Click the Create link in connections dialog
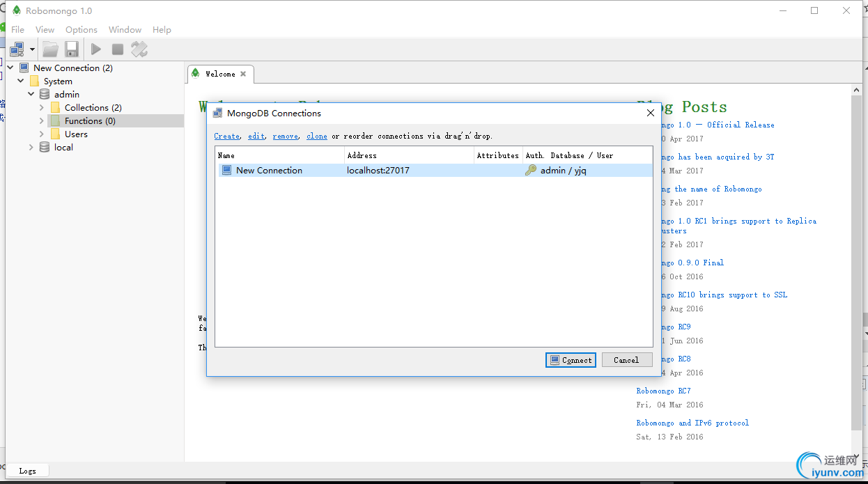The image size is (868, 484). click(x=226, y=136)
